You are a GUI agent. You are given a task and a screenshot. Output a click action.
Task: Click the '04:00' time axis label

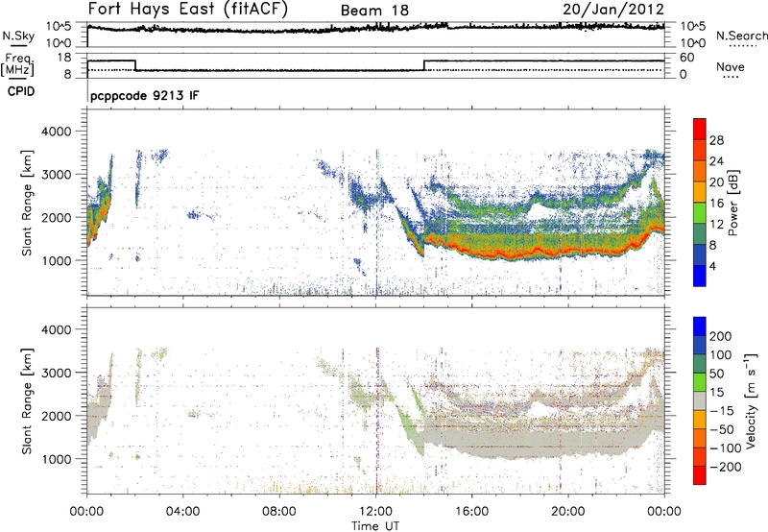click(x=182, y=512)
